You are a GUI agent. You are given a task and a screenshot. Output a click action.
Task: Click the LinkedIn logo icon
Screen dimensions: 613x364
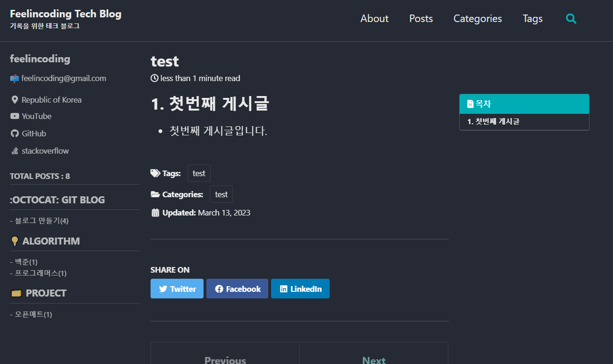tap(284, 289)
